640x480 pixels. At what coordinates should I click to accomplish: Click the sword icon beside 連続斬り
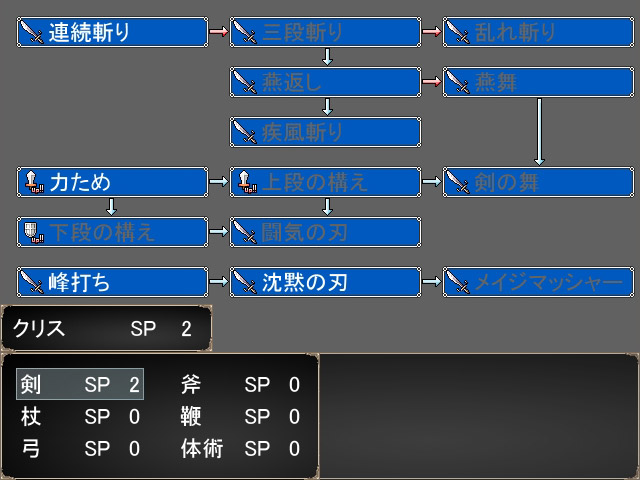(33, 32)
